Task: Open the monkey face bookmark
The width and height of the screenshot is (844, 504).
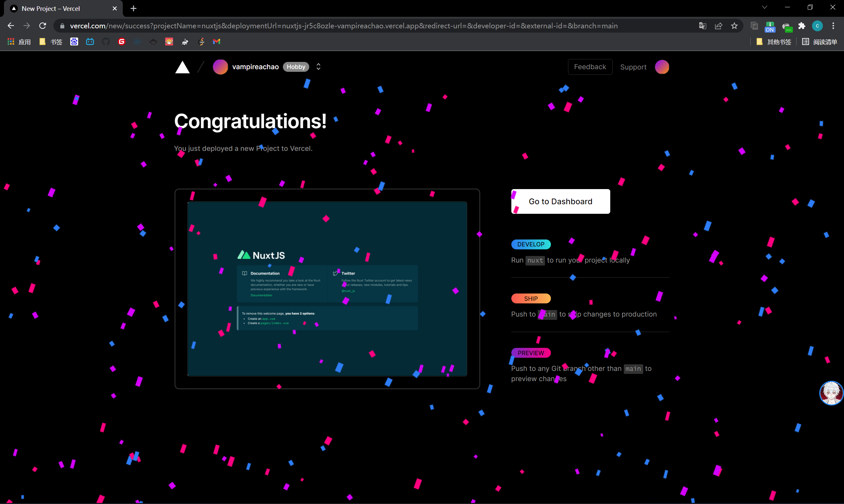Action: pos(153,42)
